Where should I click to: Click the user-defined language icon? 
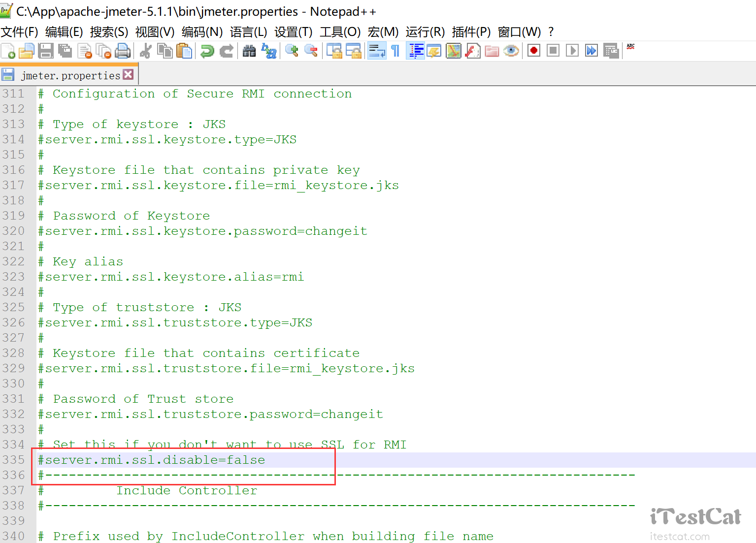(434, 51)
